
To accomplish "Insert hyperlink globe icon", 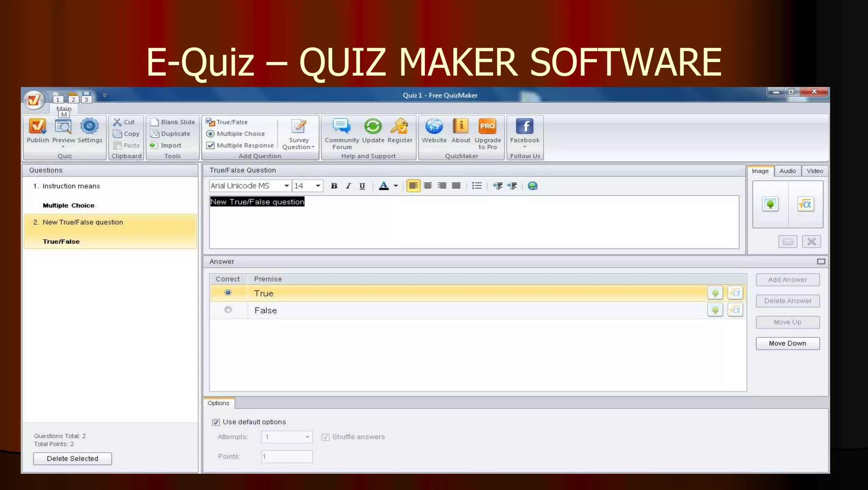I will coord(533,186).
